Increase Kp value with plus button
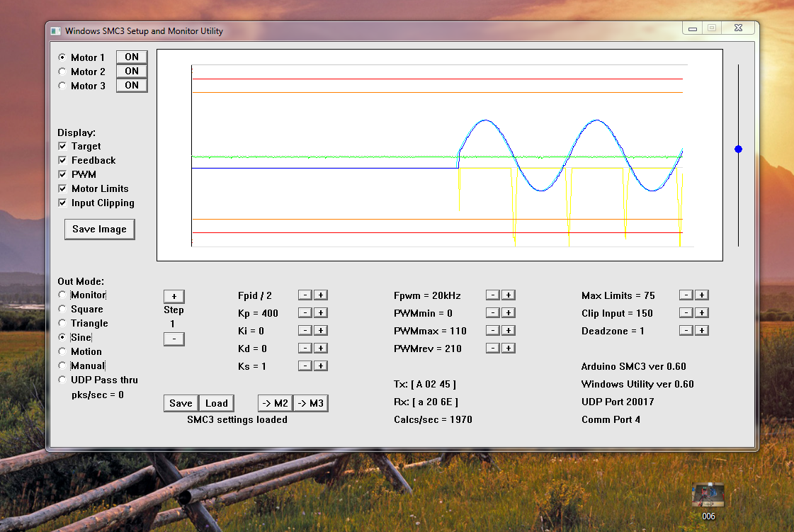The height and width of the screenshot is (532, 794). pos(321,313)
